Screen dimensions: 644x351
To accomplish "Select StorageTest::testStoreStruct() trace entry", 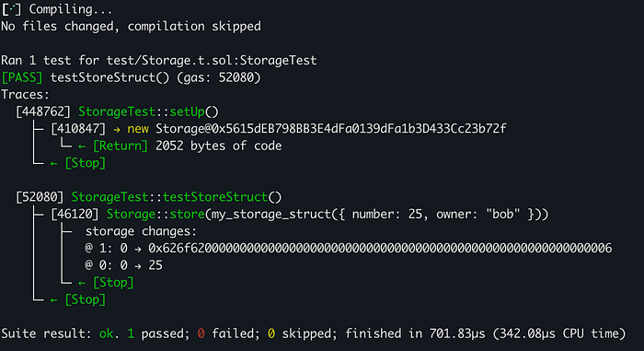I will [x=177, y=197].
